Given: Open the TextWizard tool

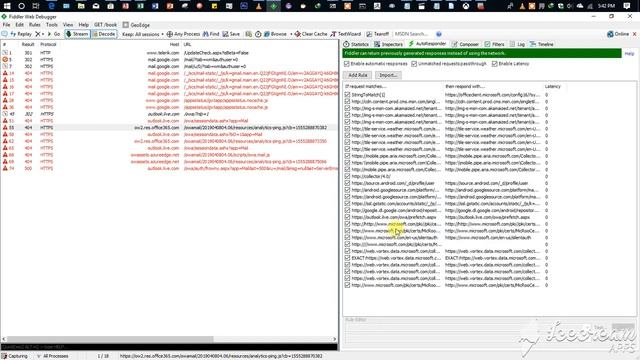Looking at the screenshot, I should tap(346, 34).
